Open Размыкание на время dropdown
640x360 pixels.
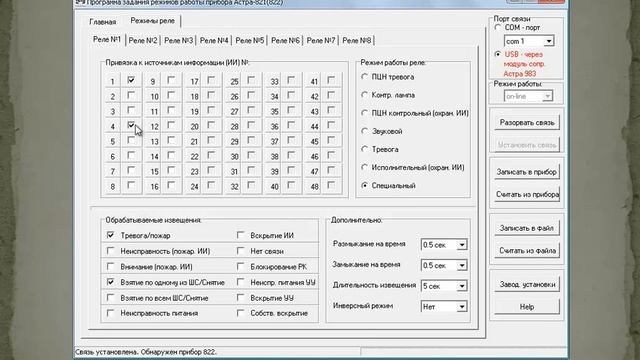[x=462, y=245]
